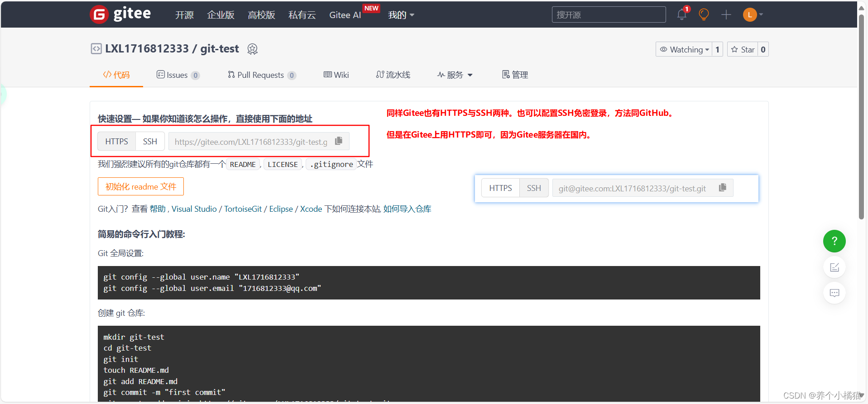Expand the avatar dropdown arrow
The height and width of the screenshot is (404, 868).
[x=761, y=14]
